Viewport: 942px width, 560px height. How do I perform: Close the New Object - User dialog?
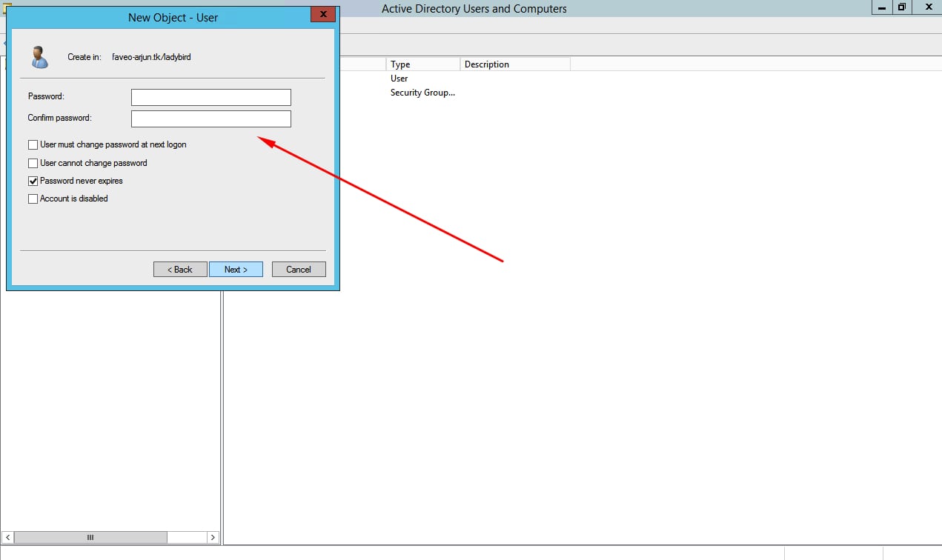click(x=322, y=13)
